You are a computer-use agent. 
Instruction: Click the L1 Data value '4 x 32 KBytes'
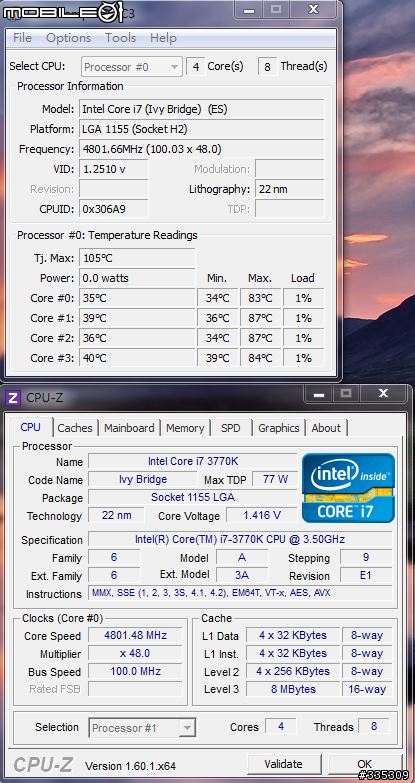(293, 635)
